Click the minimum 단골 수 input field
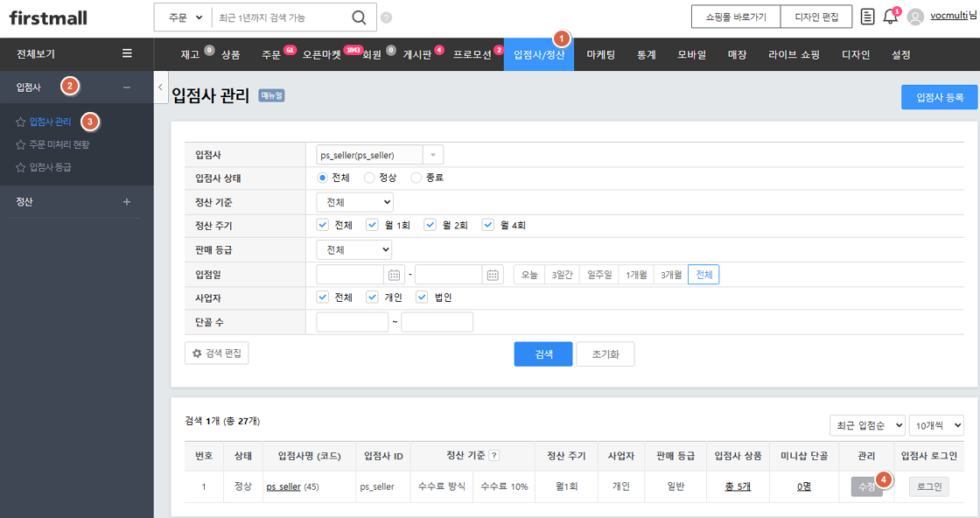 [353, 322]
